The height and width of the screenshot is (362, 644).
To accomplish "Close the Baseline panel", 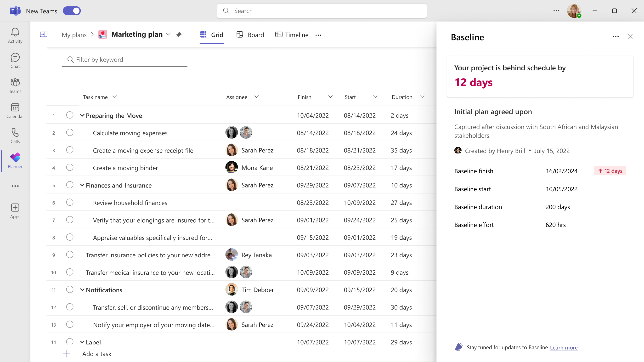I will pos(630,37).
